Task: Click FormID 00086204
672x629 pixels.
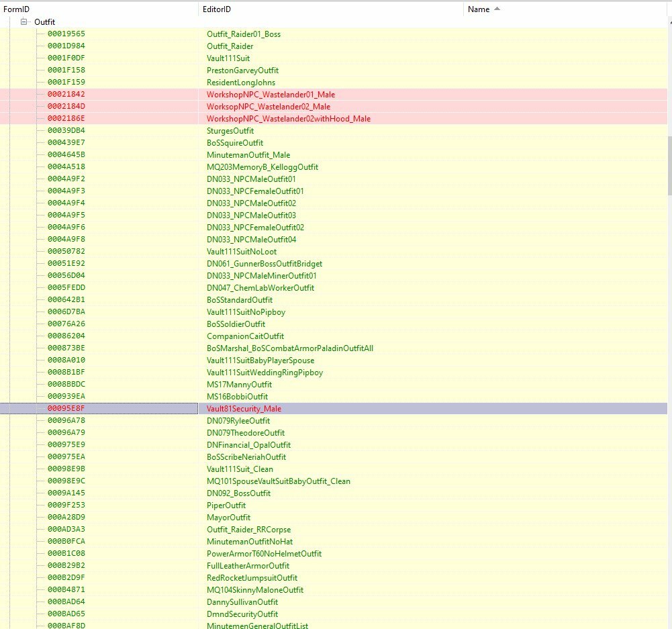Action: 66,336
